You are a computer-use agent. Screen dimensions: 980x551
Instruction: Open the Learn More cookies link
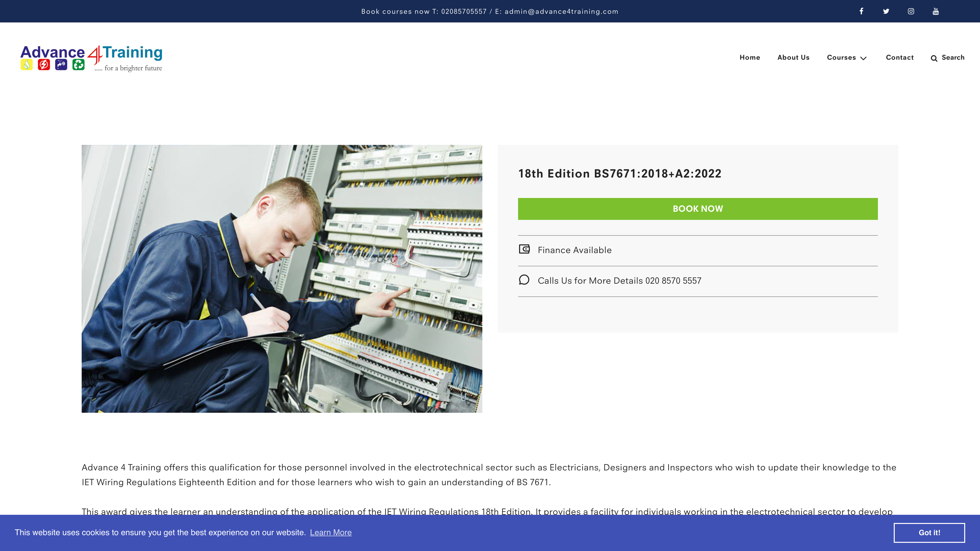point(330,532)
